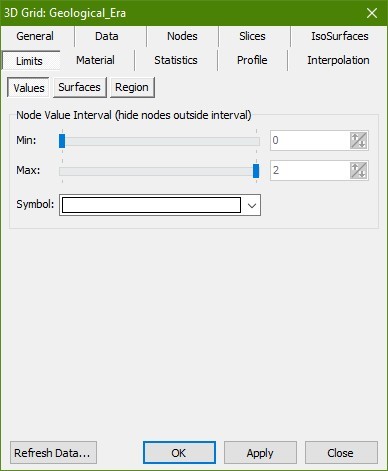Viewport: 388px width, 471px height.
Task: Toggle the Surfaces sub-tab button
Action: (80, 87)
